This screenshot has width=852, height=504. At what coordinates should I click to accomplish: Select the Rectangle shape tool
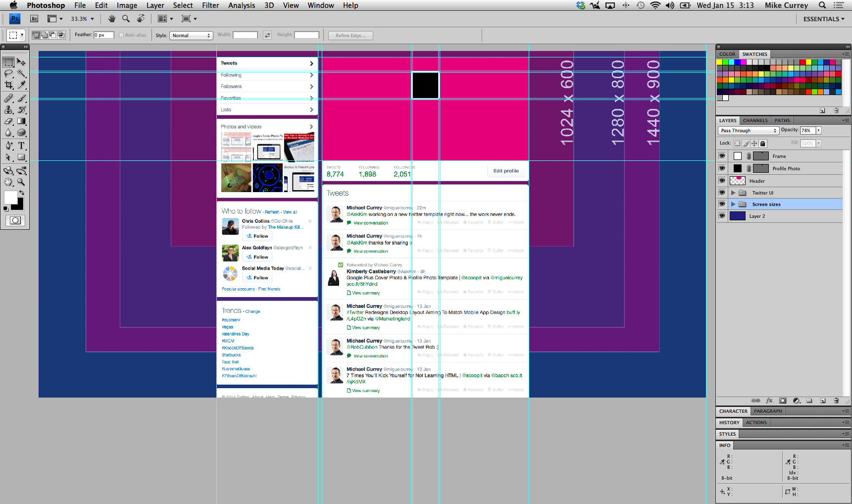click(x=21, y=157)
